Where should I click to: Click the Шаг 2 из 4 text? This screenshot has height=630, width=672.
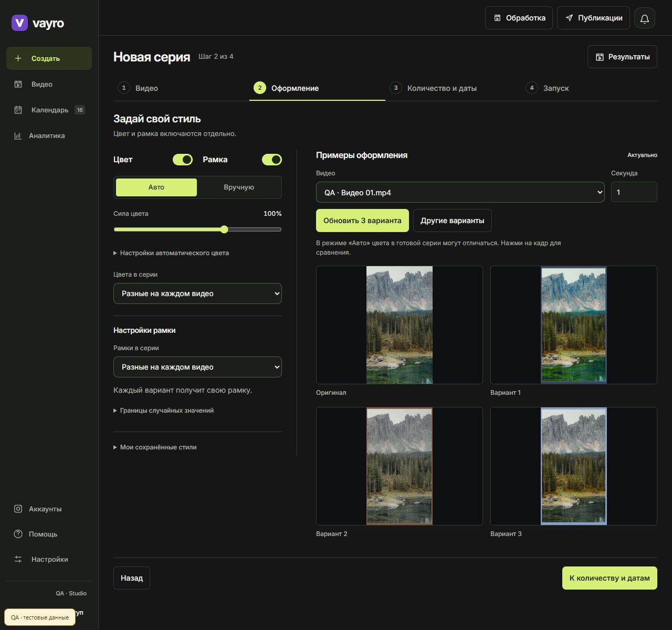pyautogui.click(x=216, y=56)
